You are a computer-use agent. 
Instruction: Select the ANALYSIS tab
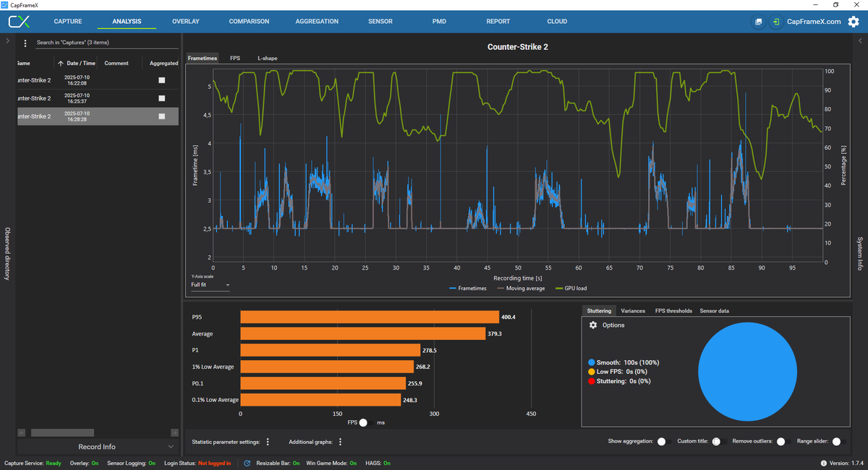127,22
